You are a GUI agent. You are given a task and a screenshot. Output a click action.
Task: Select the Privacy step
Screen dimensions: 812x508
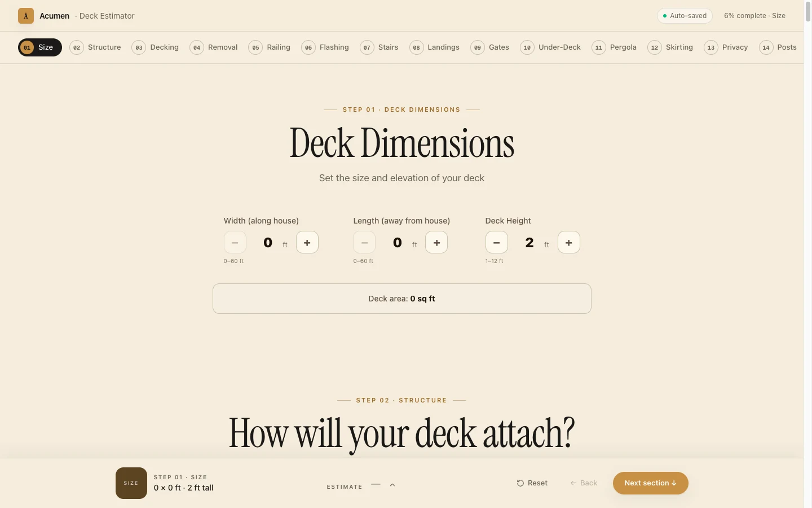coord(727,47)
